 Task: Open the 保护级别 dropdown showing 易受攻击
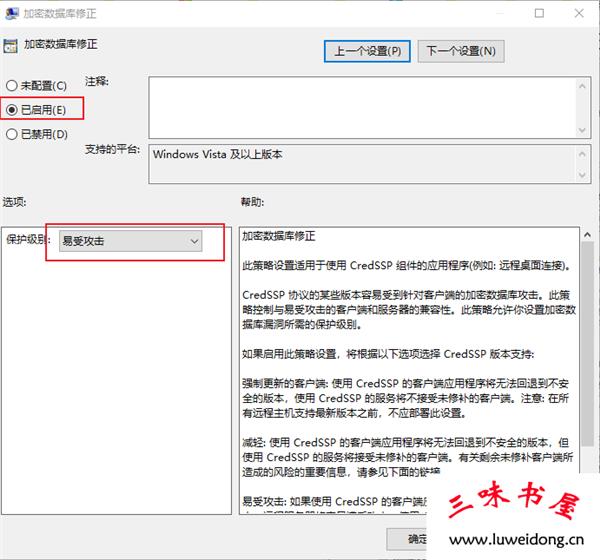click(129, 240)
